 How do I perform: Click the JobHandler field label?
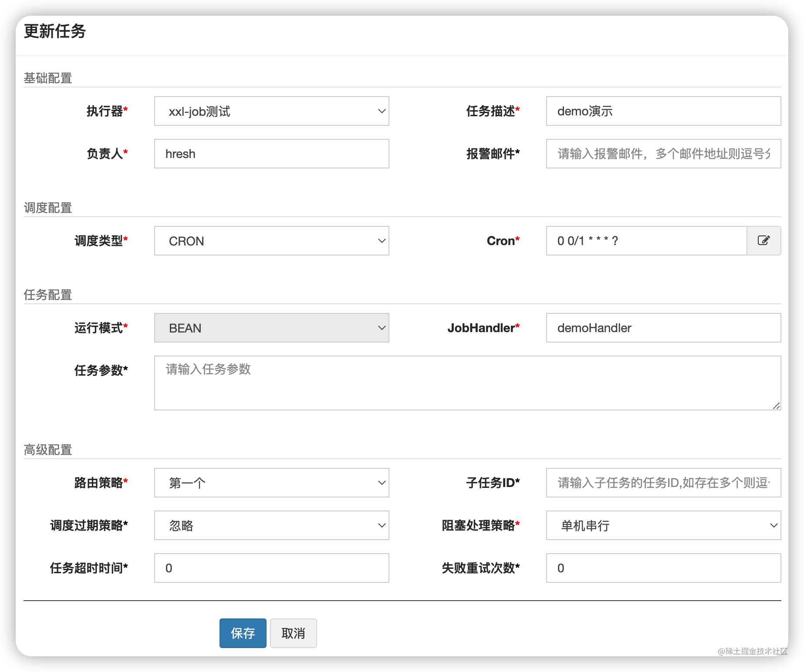coord(483,328)
